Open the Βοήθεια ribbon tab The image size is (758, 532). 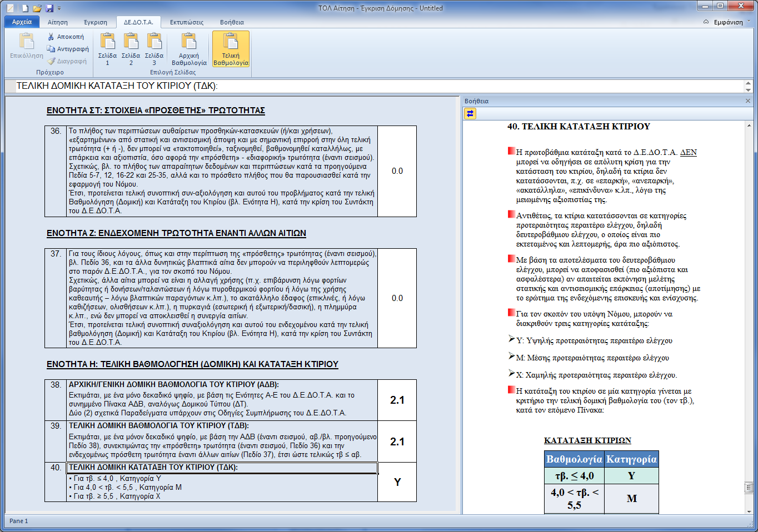tap(232, 22)
